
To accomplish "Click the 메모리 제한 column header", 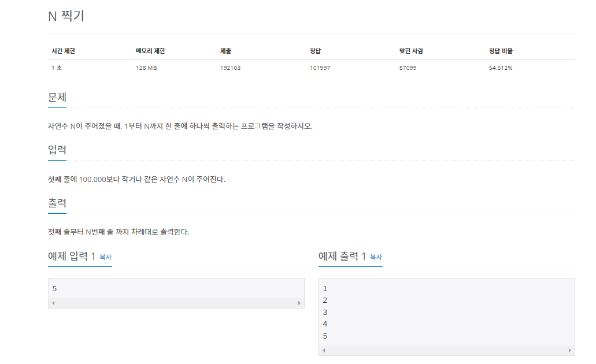I will click(150, 51).
